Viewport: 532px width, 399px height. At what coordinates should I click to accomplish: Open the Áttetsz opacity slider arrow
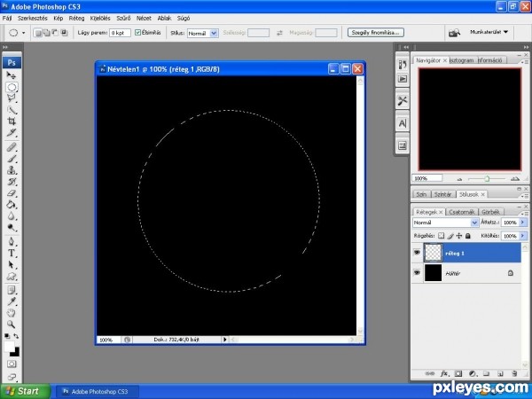tap(522, 223)
